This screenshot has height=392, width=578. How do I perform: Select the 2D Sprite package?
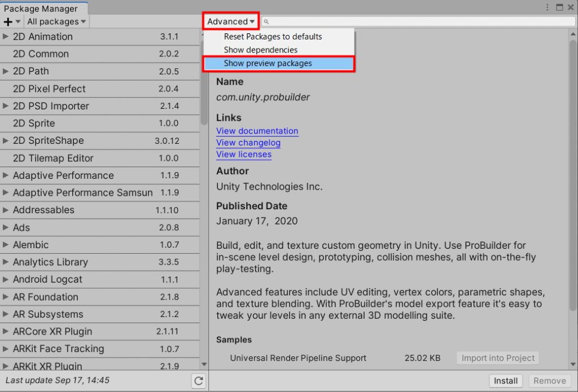(x=100, y=123)
